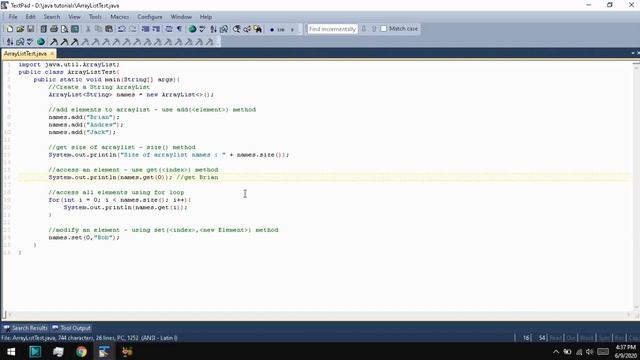Switch to the Tool Output panel tab
Screen dimensions: 640x360
tap(71, 328)
